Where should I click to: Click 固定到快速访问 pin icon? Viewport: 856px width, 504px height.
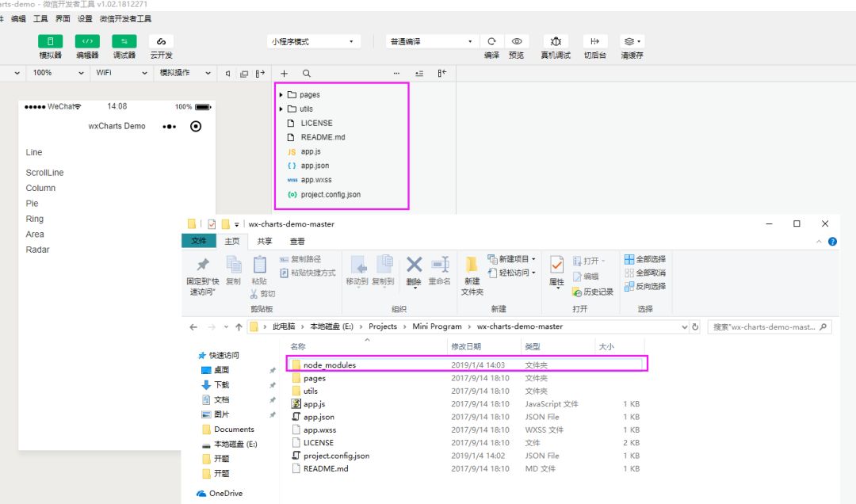click(x=203, y=265)
